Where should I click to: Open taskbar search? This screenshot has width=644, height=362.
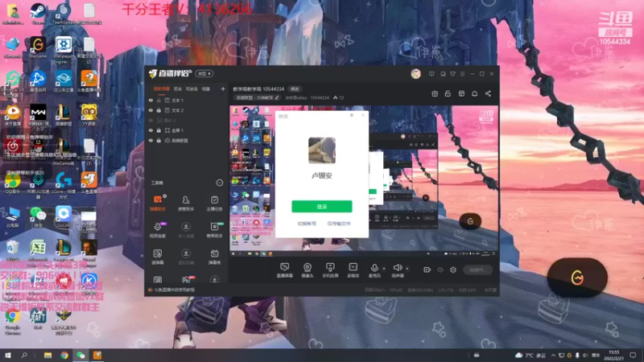click(x=24, y=356)
